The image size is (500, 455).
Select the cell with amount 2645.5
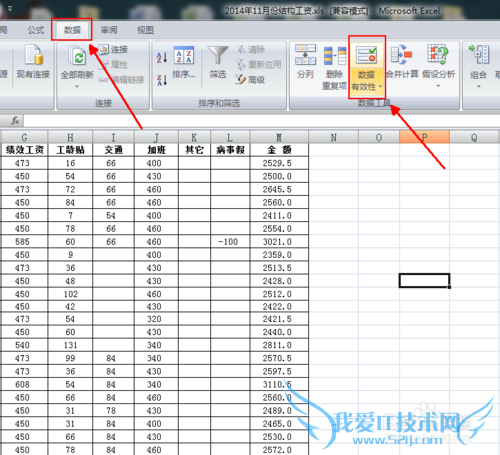click(279, 189)
